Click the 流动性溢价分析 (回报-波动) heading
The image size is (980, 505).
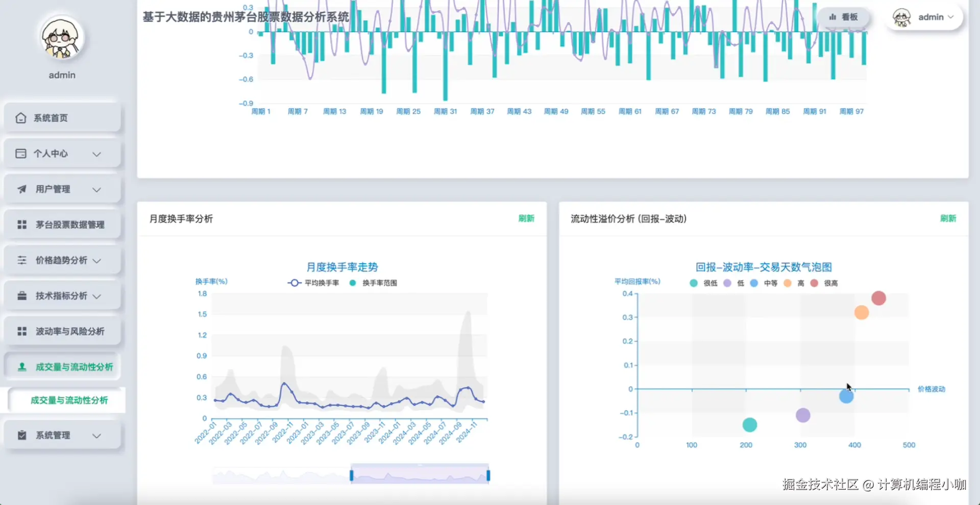[628, 219]
